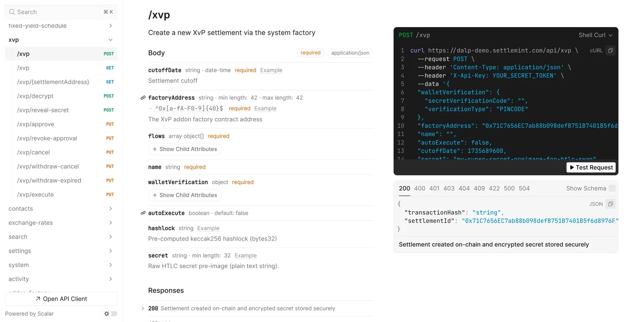
Task: Select the 401 response tab
Action: click(x=434, y=188)
